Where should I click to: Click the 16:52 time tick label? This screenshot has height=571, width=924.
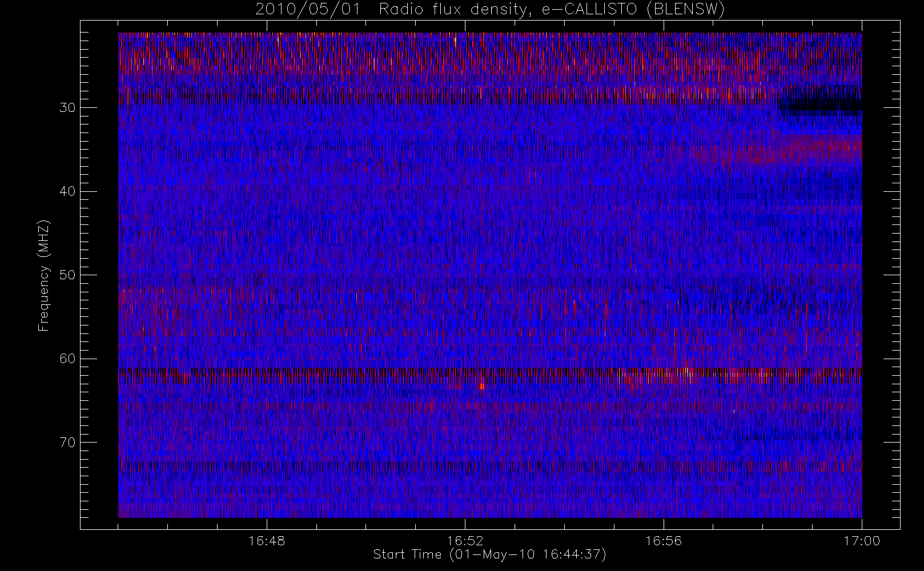[x=465, y=541]
